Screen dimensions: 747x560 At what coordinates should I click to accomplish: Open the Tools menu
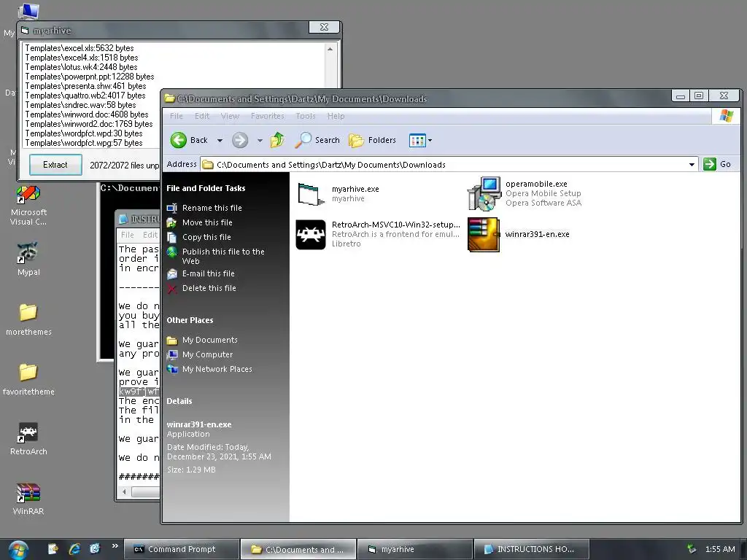(x=306, y=116)
